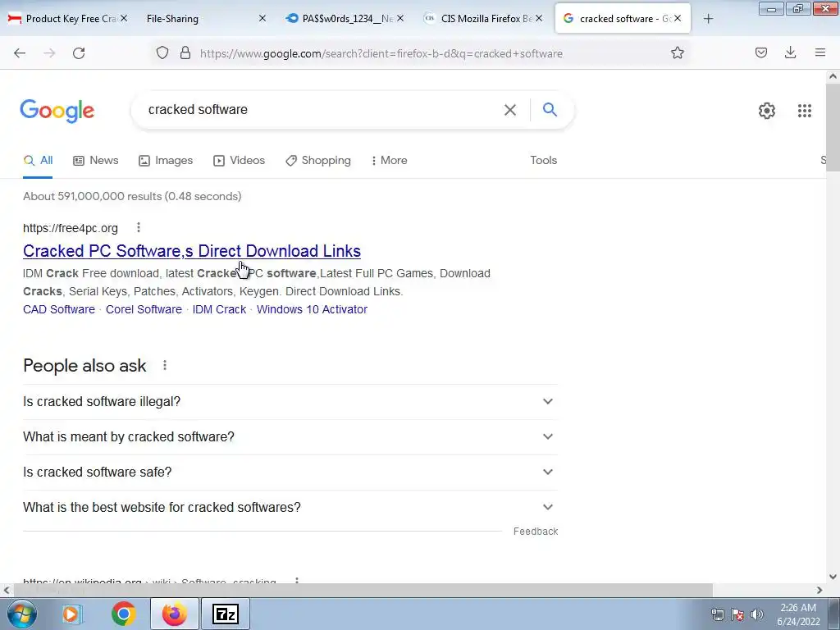
Task: Open the Save to Pocket button
Action: [760, 53]
